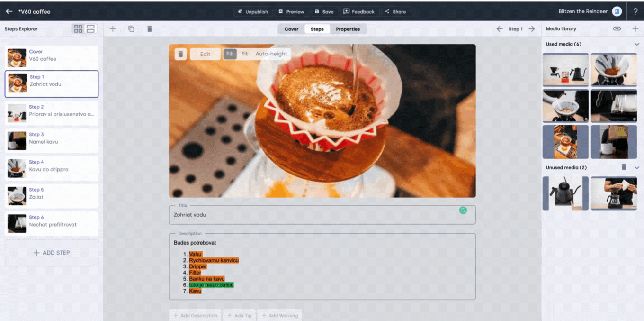Switch Steps Explorer to grid view
This screenshot has height=321, width=644.
[x=78, y=29]
